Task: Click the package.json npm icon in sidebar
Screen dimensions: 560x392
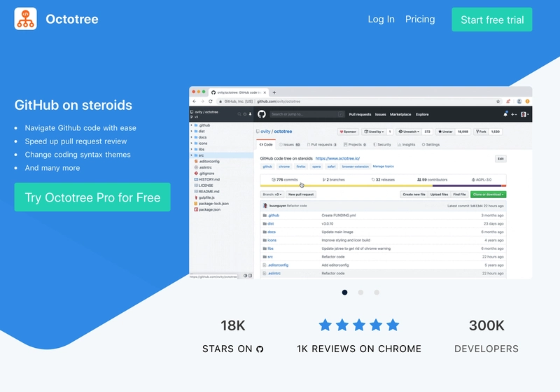Action: 196,209
